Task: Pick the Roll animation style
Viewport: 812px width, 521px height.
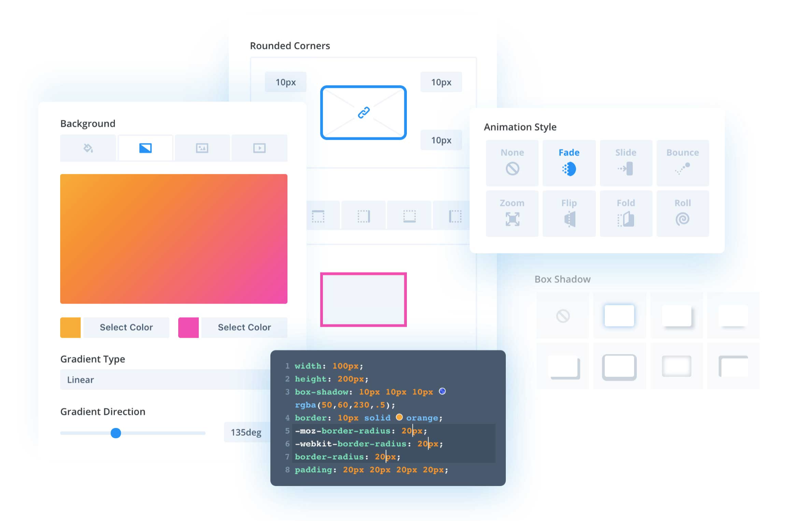Action: [683, 213]
